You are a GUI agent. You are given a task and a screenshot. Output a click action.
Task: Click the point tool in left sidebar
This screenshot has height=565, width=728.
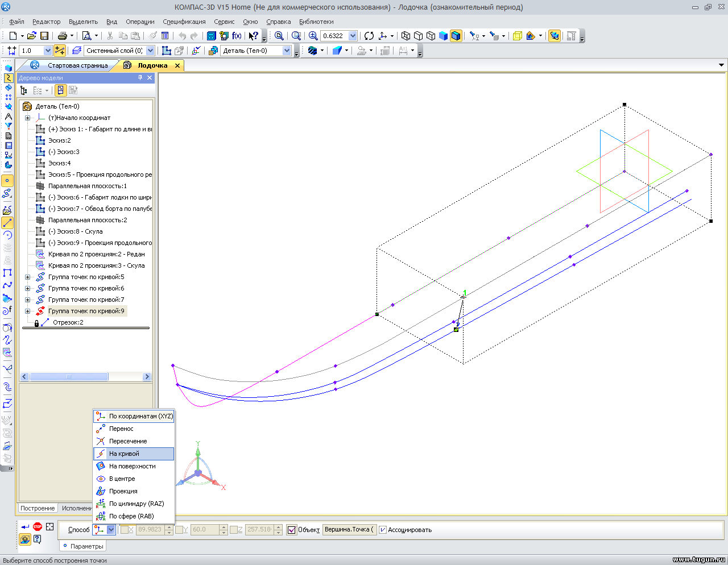[x=7, y=181]
